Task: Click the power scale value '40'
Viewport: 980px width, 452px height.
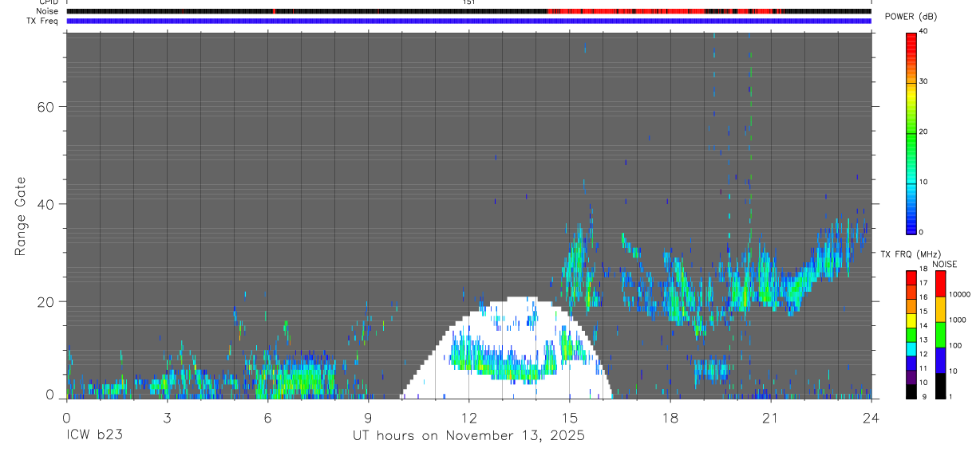Action: coord(923,31)
